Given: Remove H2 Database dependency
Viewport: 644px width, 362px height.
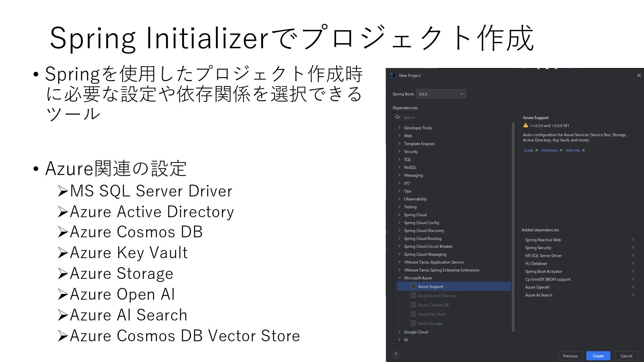Looking at the screenshot, I should [633, 263].
